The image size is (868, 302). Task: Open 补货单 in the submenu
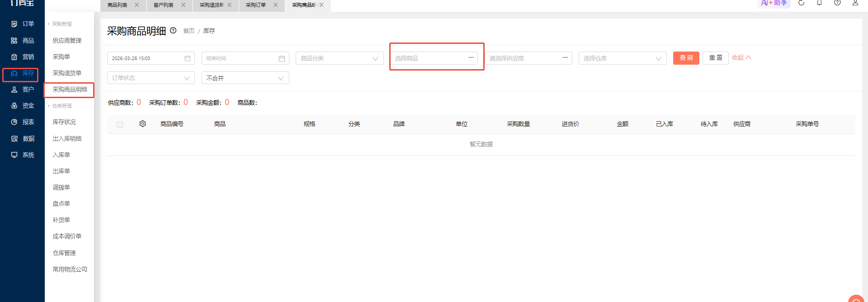[61, 220]
